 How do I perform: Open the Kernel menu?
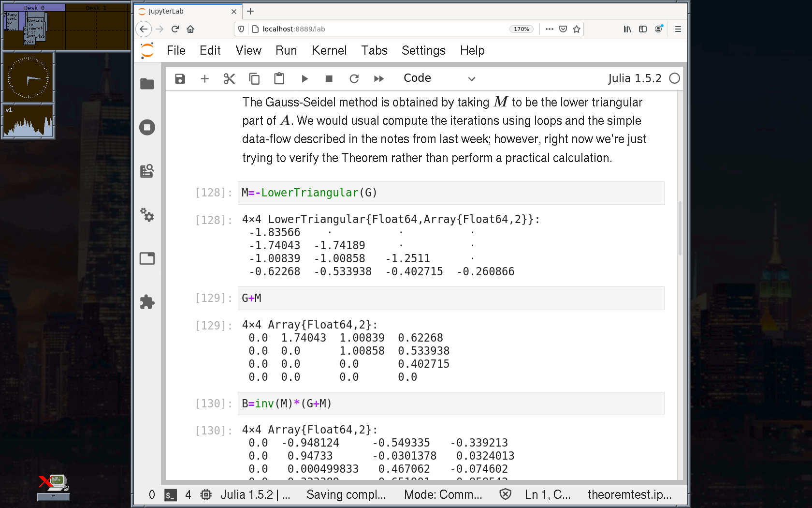coord(329,50)
